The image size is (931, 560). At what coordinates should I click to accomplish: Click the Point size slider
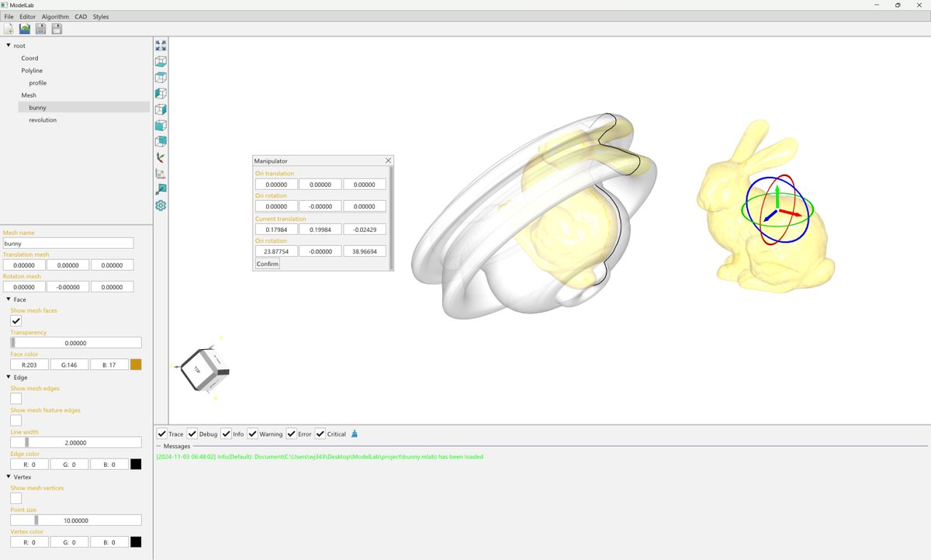(x=75, y=520)
